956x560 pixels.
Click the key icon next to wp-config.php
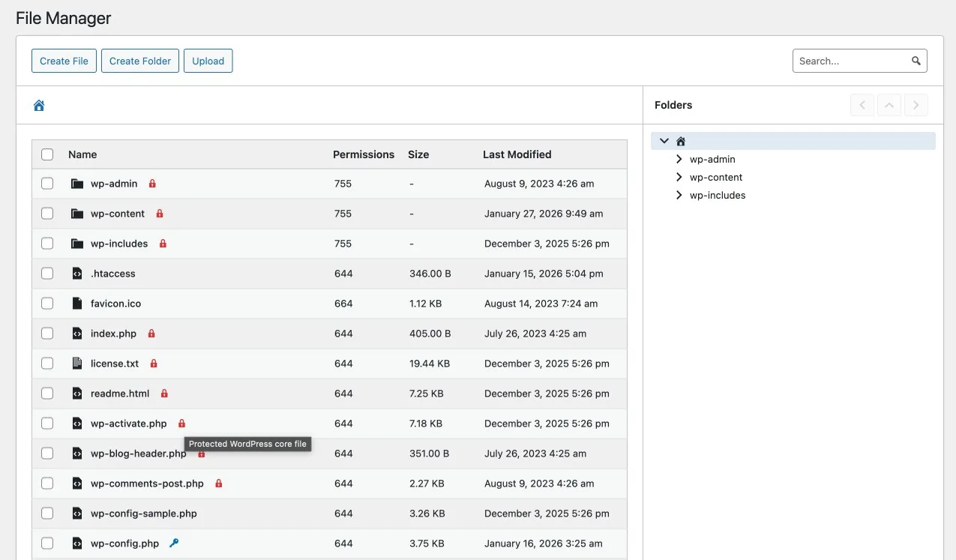point(174,544)
